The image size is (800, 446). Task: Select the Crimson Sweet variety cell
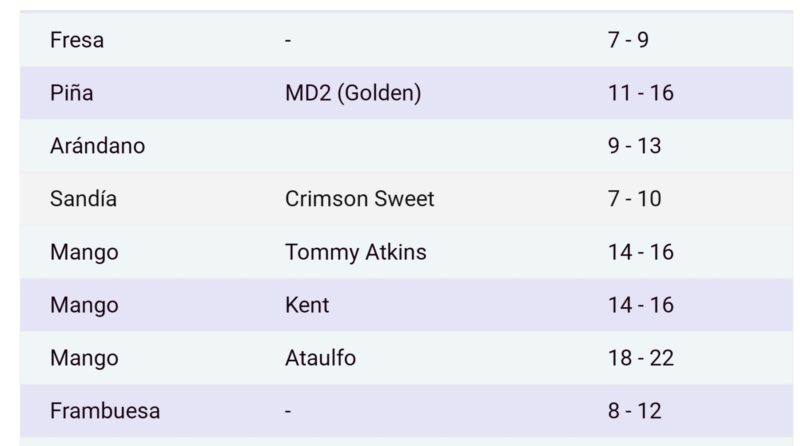point(359,199)
